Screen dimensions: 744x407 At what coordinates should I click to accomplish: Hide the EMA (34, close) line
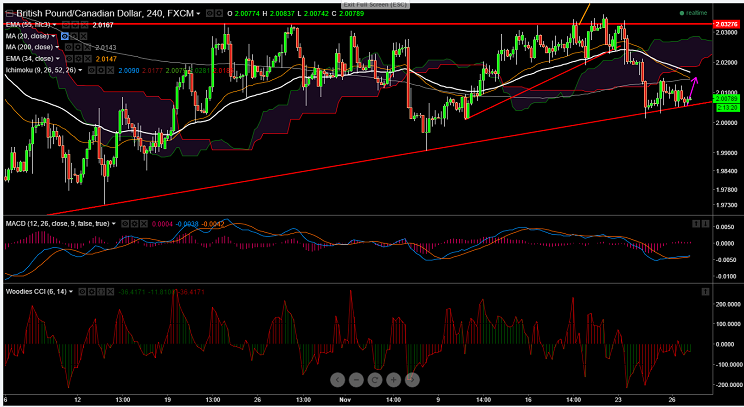(x=69, y=59)
